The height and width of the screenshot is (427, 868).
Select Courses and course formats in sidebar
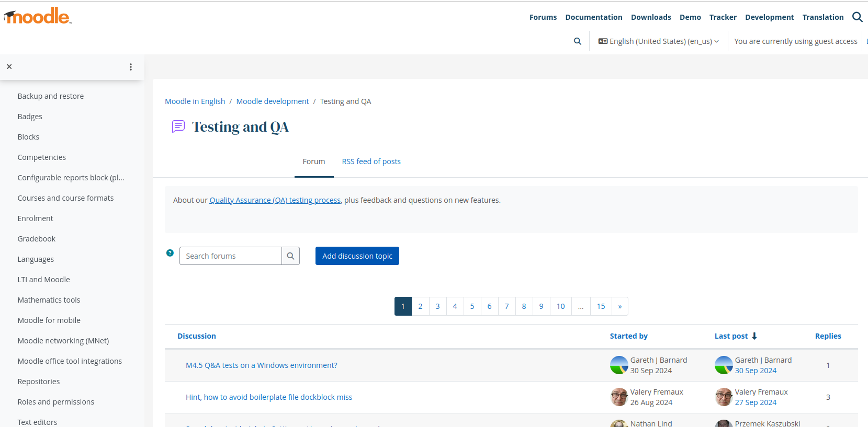click(65, 198)
